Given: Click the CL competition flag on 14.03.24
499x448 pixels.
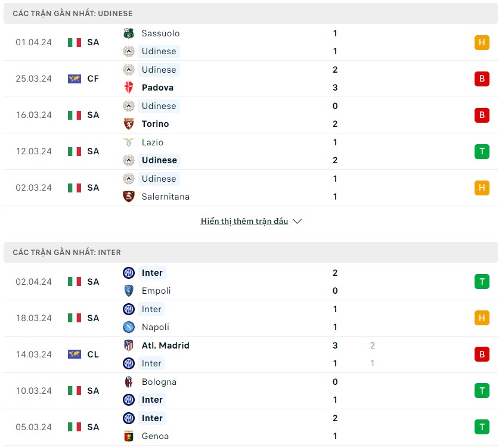Looking at the screenshot, I should coord(75,354).
